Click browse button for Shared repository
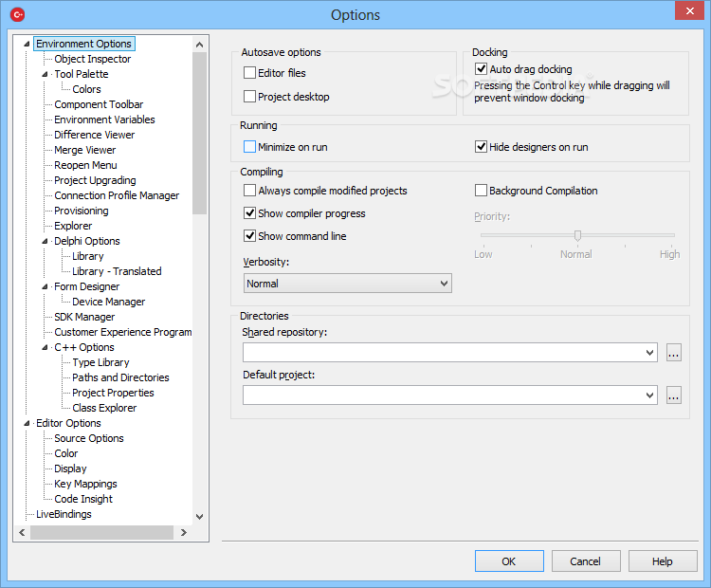 click(x=673, y=353)
